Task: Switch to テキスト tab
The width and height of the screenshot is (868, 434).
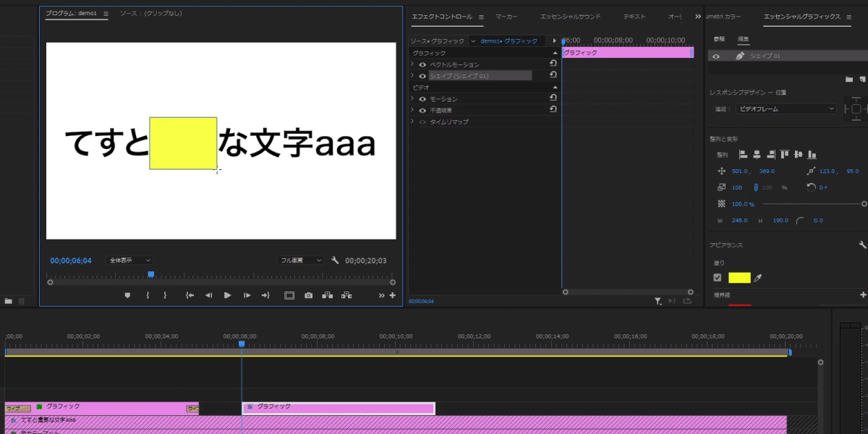Action: tap(634, 17)
